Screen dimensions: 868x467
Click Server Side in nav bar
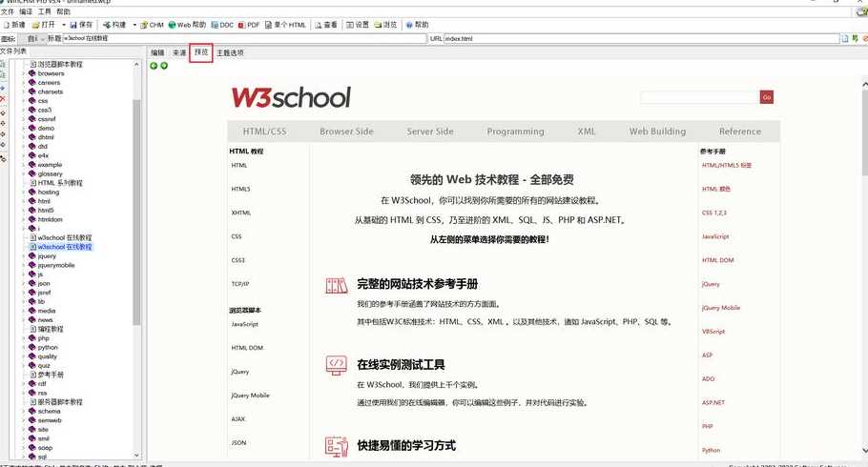430,132
